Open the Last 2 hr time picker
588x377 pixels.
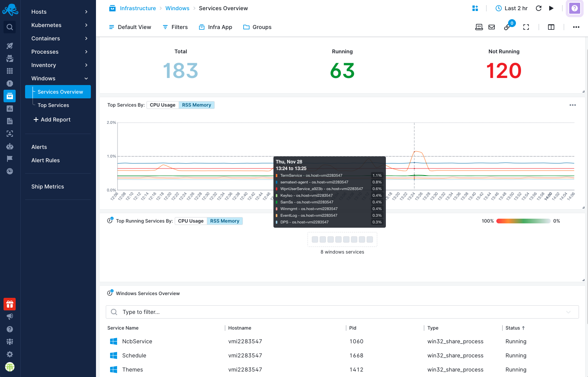pyautogui.click(x=512, y=8)
